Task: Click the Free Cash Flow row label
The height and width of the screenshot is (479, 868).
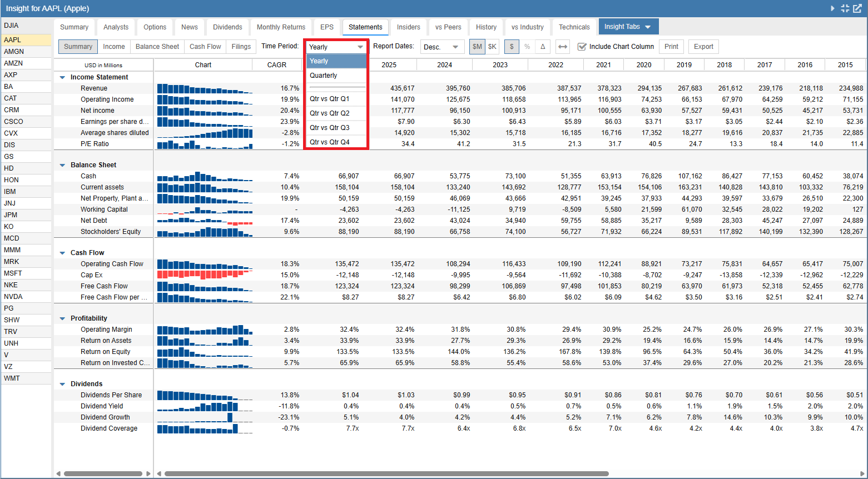Action: 104,286
